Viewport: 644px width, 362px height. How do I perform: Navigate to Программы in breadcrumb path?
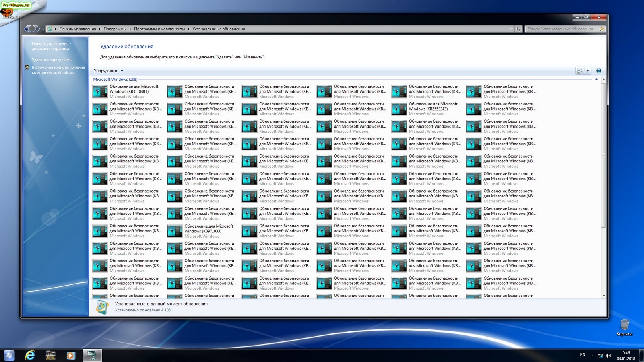115,29
